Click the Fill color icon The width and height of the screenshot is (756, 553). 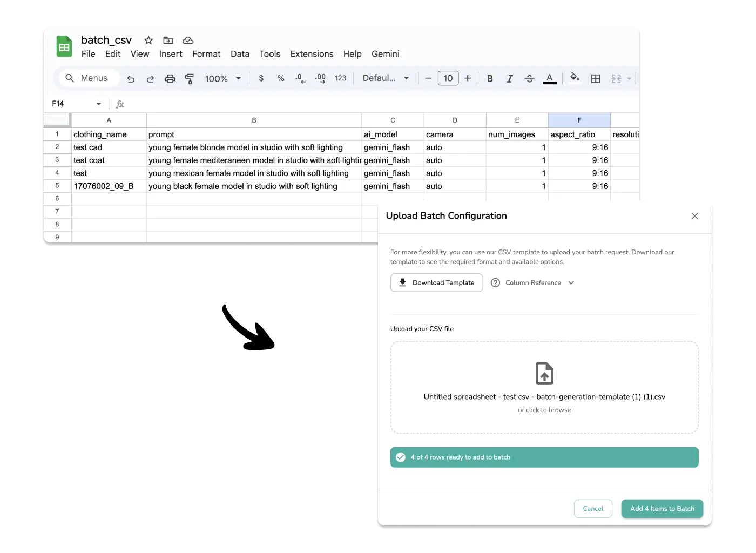575,78
